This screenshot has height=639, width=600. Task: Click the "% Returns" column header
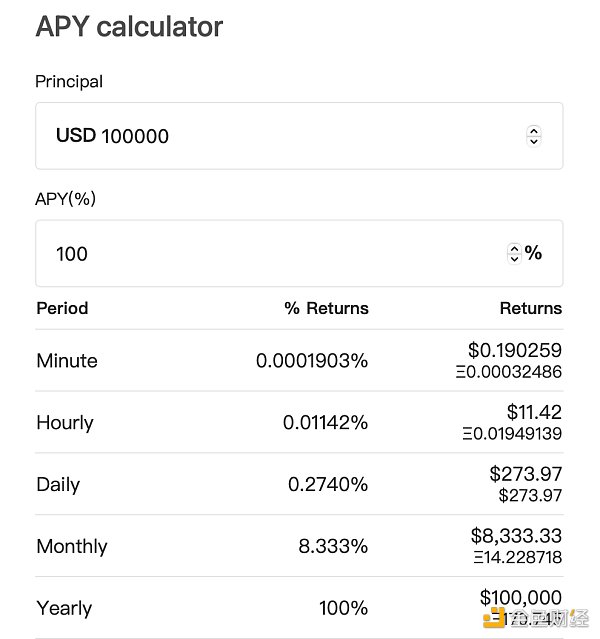pyautogui.click(x=326, y=308)
